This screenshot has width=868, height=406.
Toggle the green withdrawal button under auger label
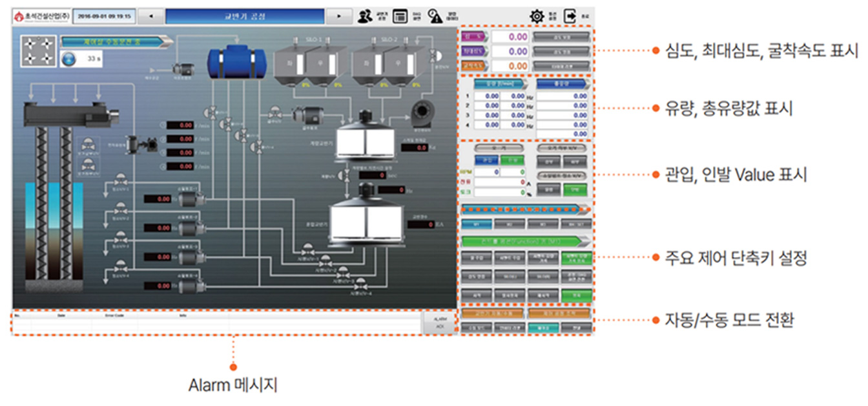click(x=510, y=160)
